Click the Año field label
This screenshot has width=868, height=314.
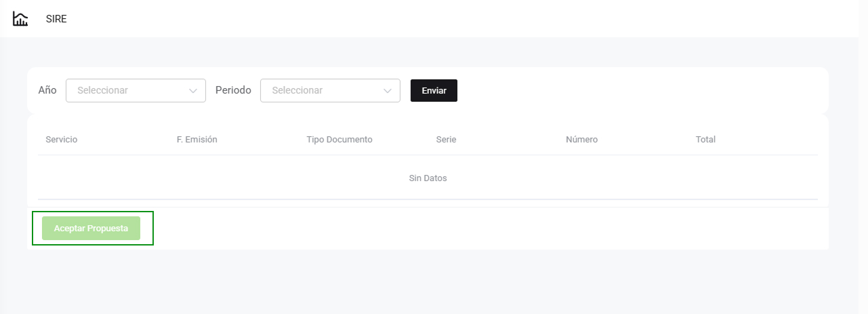(47, 90)
